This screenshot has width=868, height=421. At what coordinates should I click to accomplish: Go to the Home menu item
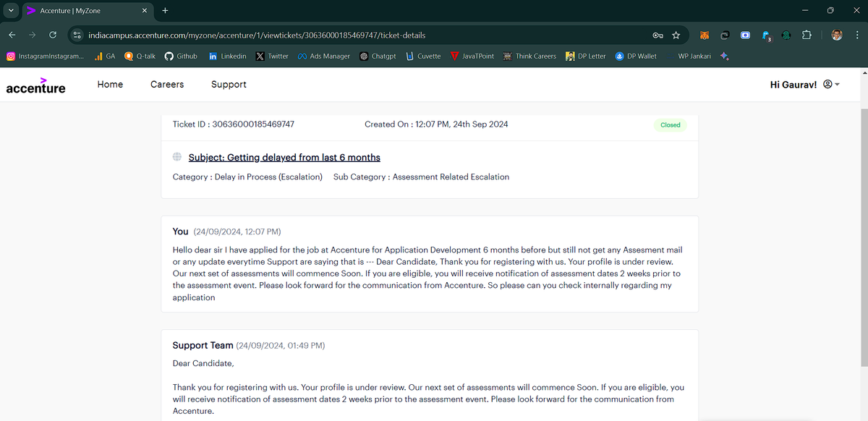coord(110,85)
